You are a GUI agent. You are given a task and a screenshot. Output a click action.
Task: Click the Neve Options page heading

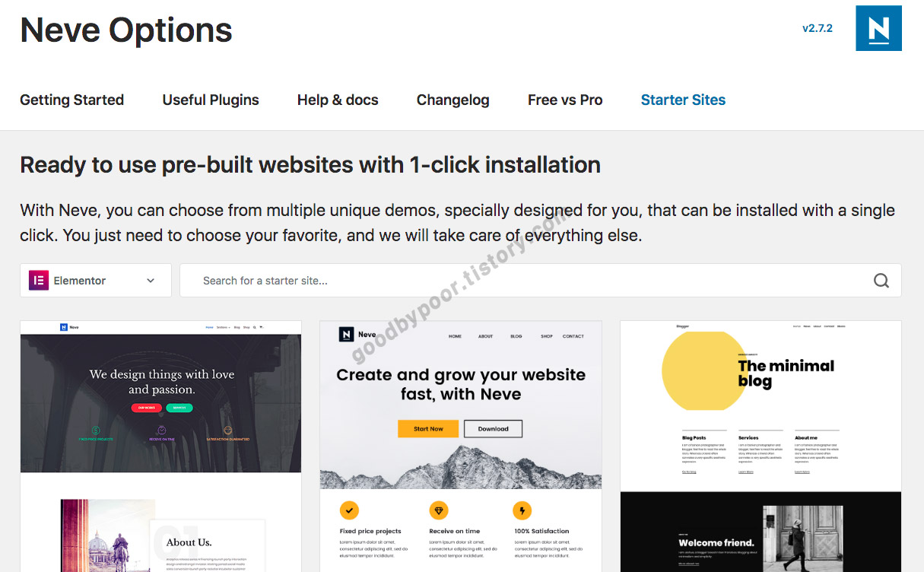click(x=126, y=30)
